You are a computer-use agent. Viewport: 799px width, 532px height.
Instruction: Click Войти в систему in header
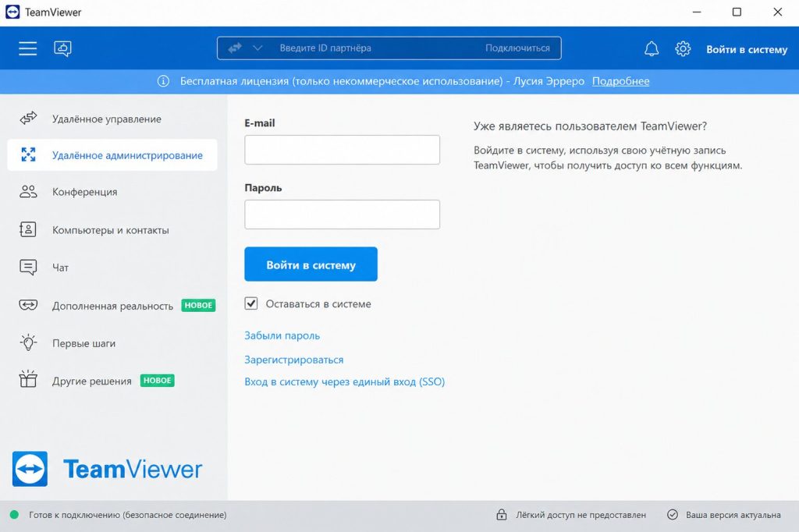tap(747, 49)
